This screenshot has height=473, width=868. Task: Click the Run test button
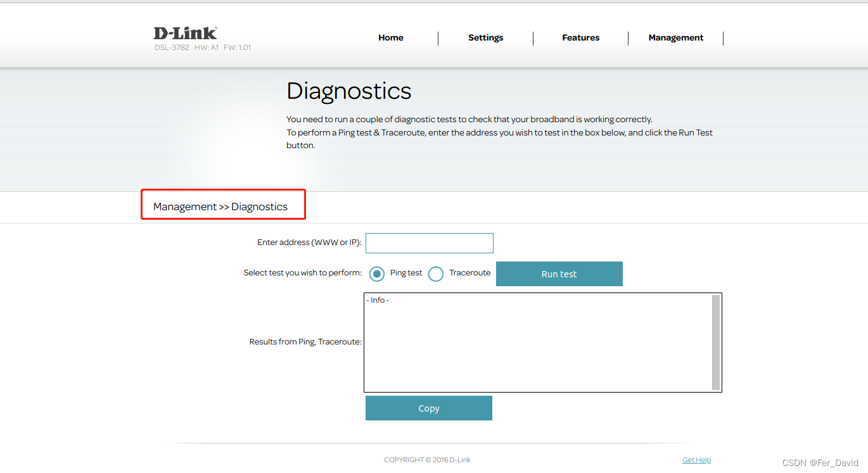click(x=559, y=274)
